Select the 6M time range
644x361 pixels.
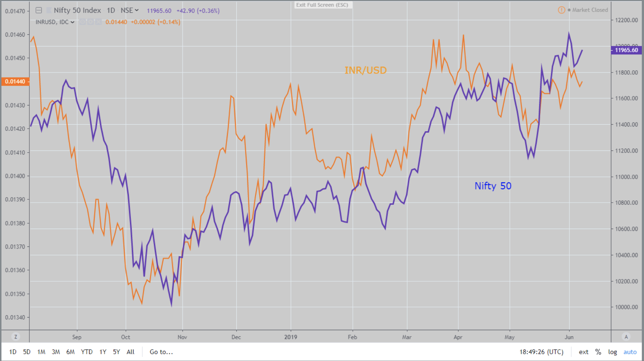point(70,352)
